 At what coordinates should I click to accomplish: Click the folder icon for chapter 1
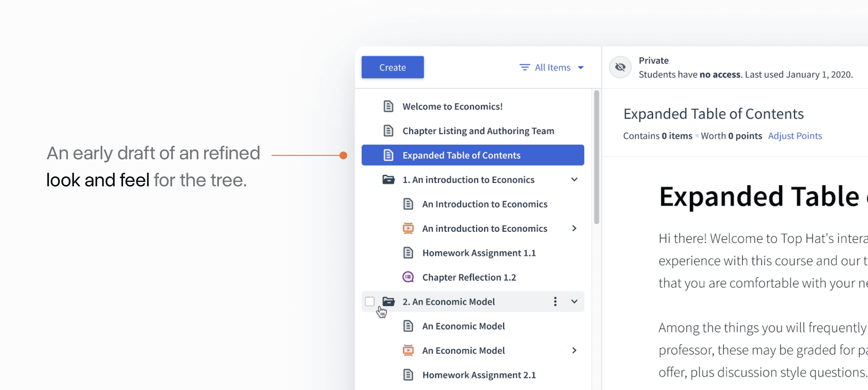pos(388,179)
